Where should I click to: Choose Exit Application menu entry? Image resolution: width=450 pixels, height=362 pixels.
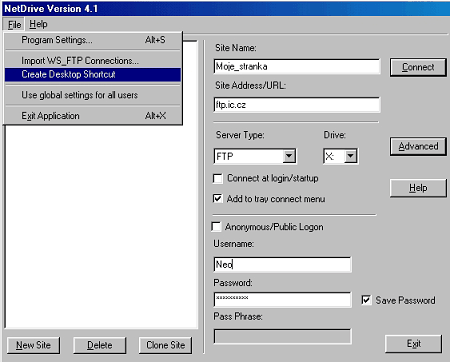click(93, 116)
